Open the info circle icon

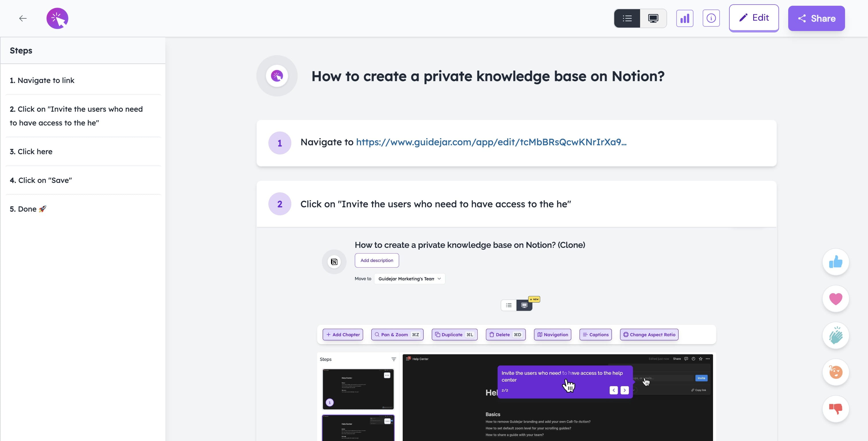tap(711, 18)
